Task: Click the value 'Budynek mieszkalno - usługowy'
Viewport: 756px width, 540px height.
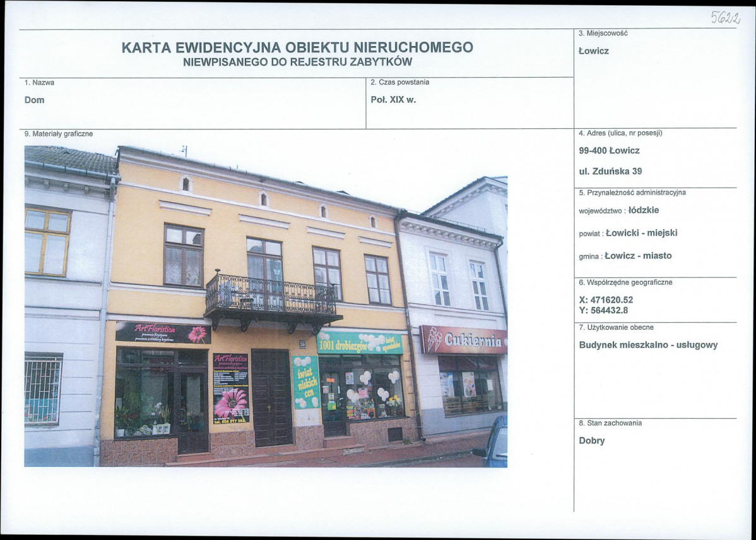Action: (648, 345)
